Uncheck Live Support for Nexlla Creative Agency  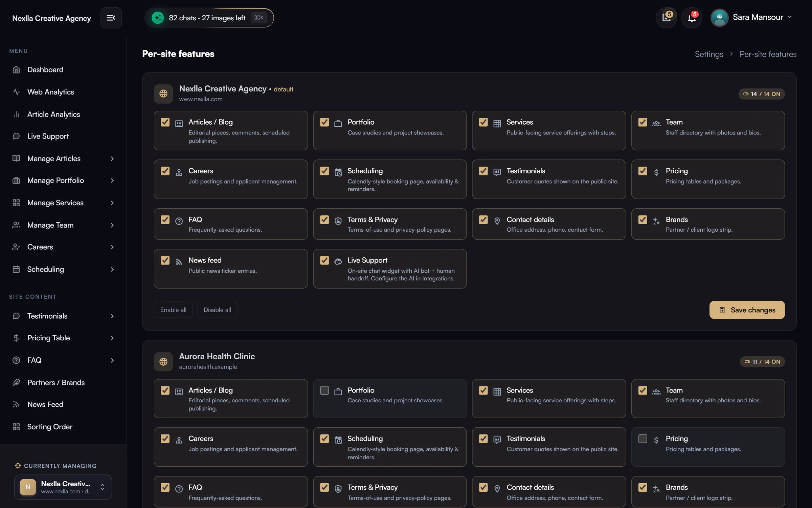[x=324, y=260]
